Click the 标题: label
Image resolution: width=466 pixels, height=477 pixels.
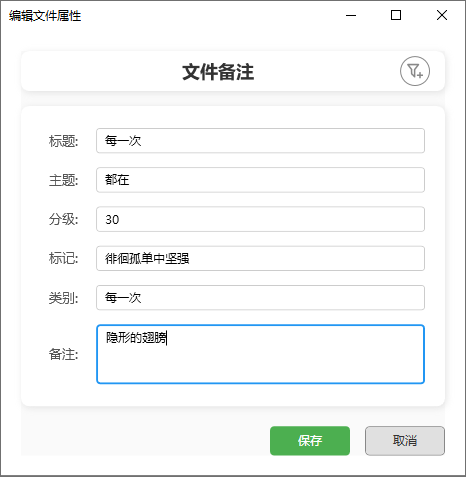click(64, 141)
